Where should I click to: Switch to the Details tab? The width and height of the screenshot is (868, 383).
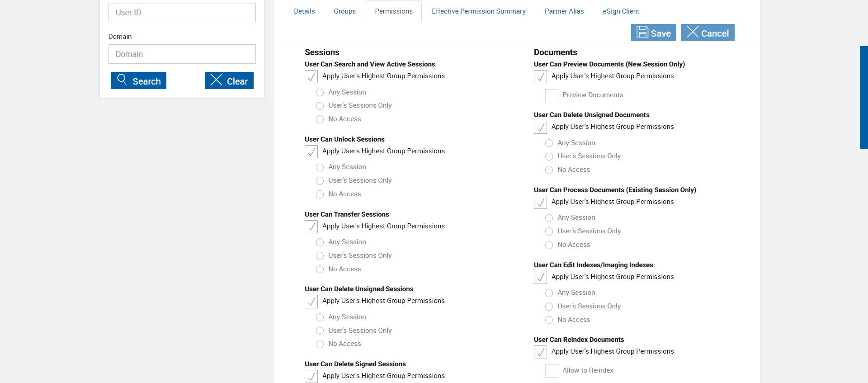point(304,11)
